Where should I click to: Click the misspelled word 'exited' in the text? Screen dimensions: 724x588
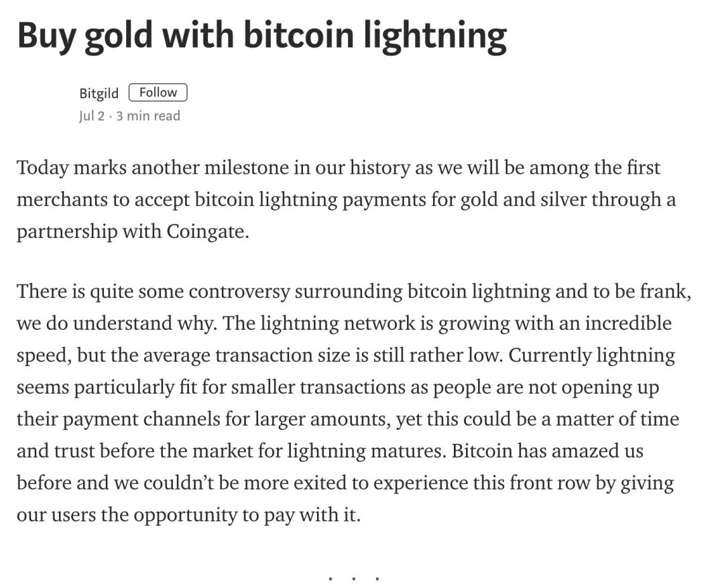tap(320, 483)
